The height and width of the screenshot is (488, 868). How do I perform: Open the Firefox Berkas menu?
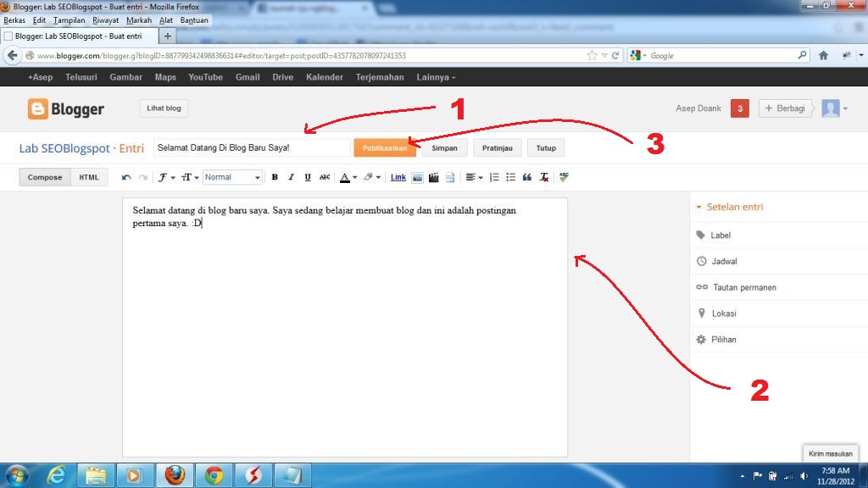point(14,20)
